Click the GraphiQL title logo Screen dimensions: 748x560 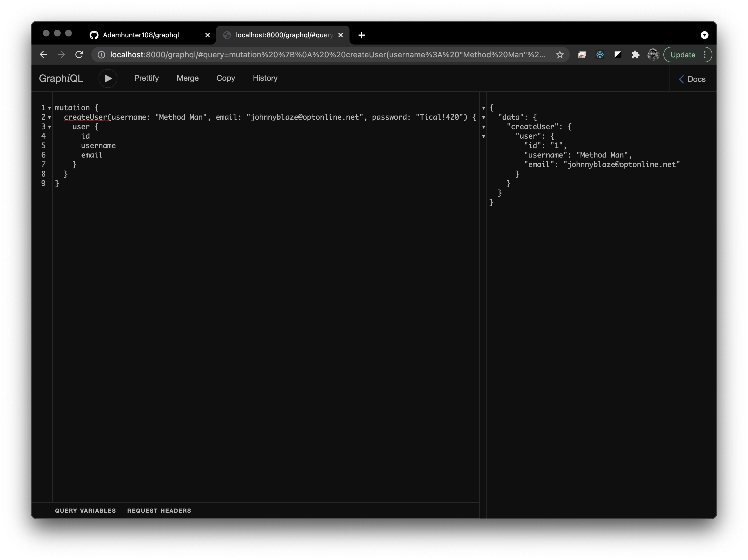click(61, 78)
